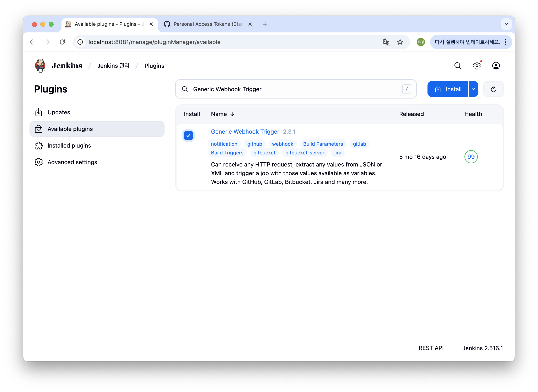
Task: Open the Generic Webhook Trigger plugin link
Action: [245, 132]
